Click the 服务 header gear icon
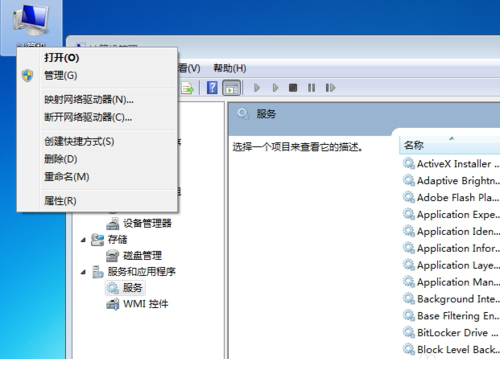 point(243,114)
